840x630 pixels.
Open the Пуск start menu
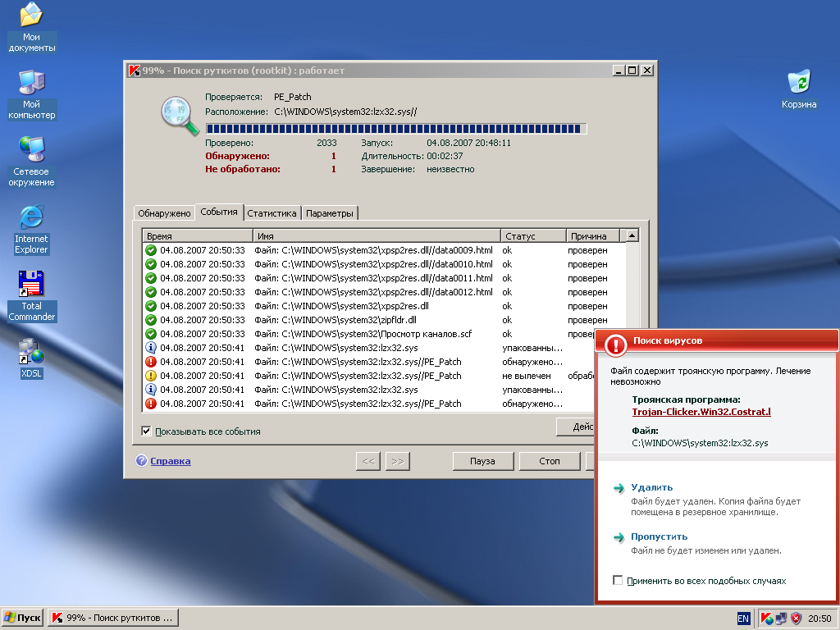[x=22, y=618]
